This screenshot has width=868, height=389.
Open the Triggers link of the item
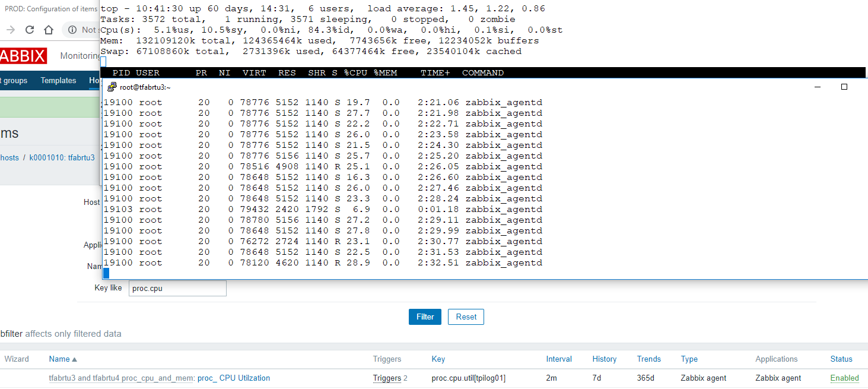pyautogui.click(x=387, y=378)
